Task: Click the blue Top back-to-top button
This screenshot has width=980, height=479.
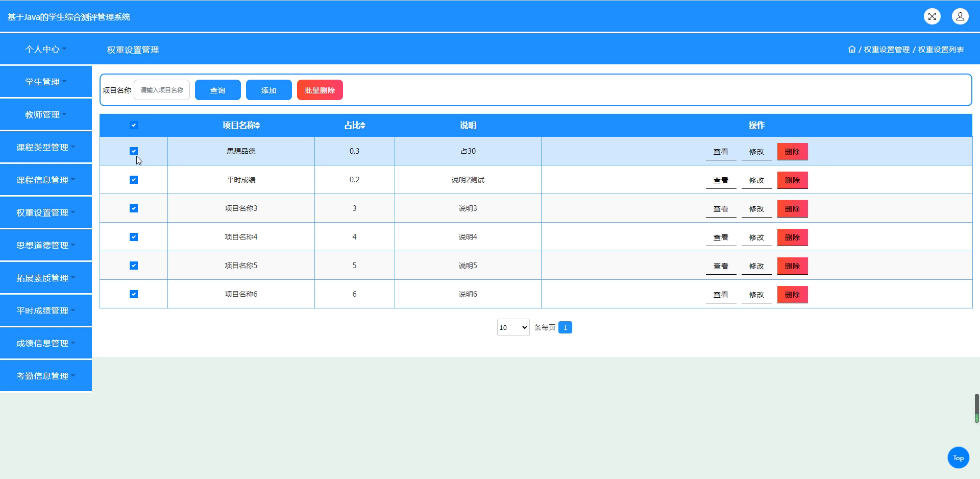Action: [958, 458]
